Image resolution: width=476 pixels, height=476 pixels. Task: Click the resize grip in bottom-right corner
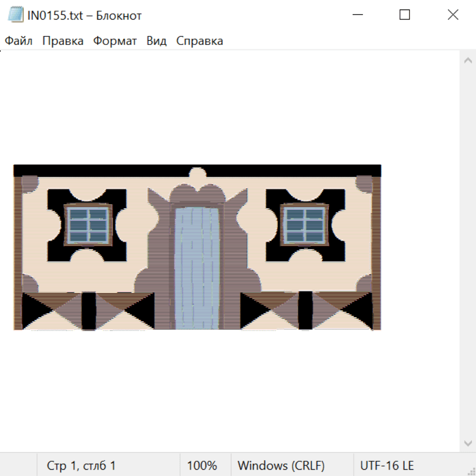pos(471,471)
